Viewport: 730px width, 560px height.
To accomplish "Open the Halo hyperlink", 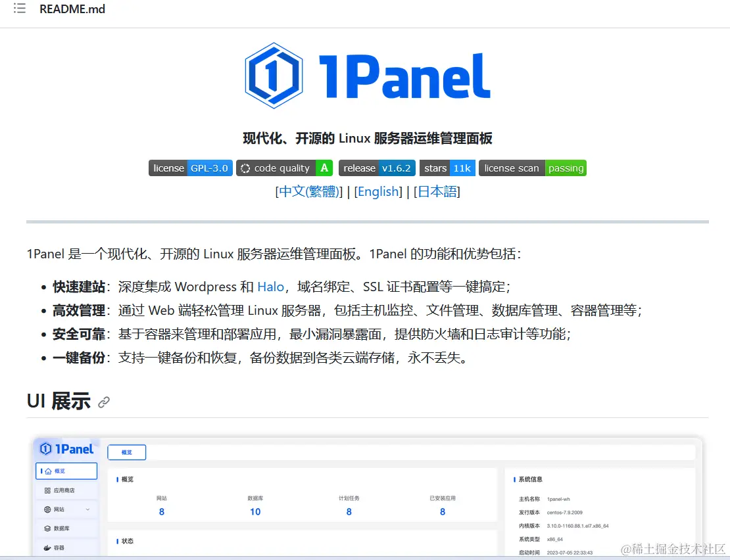I will (270, 287).
